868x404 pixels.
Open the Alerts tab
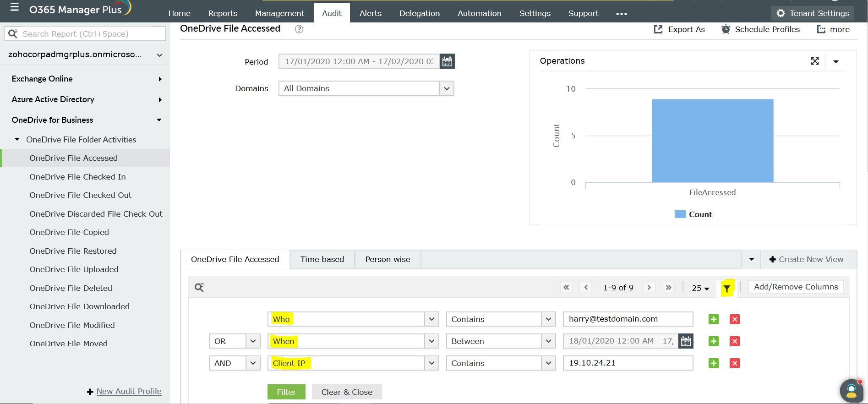tap(371, 13)
